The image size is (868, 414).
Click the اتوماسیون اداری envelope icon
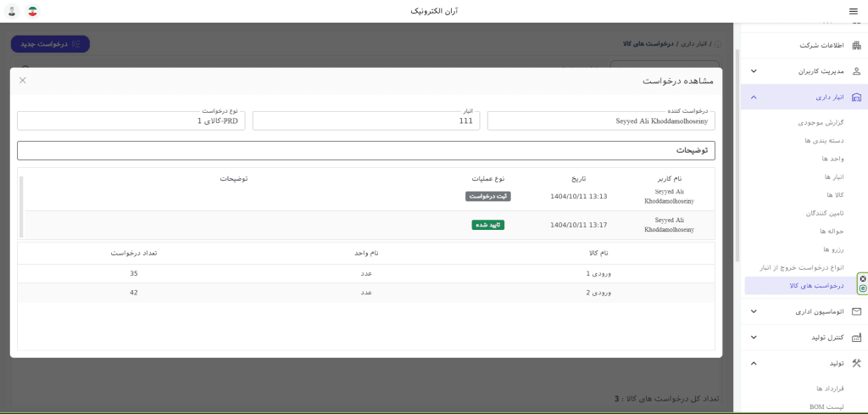coord(856,311)
